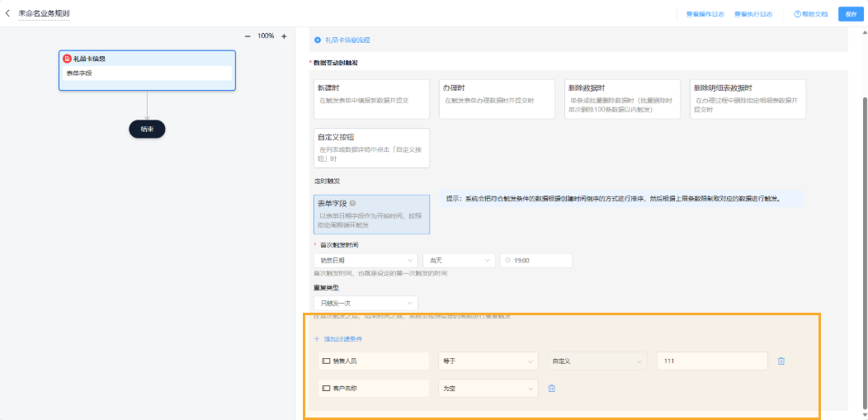Select the 新建时 trigger card
Viewport: 868px width, 420px height.
(x=371, y=99)
